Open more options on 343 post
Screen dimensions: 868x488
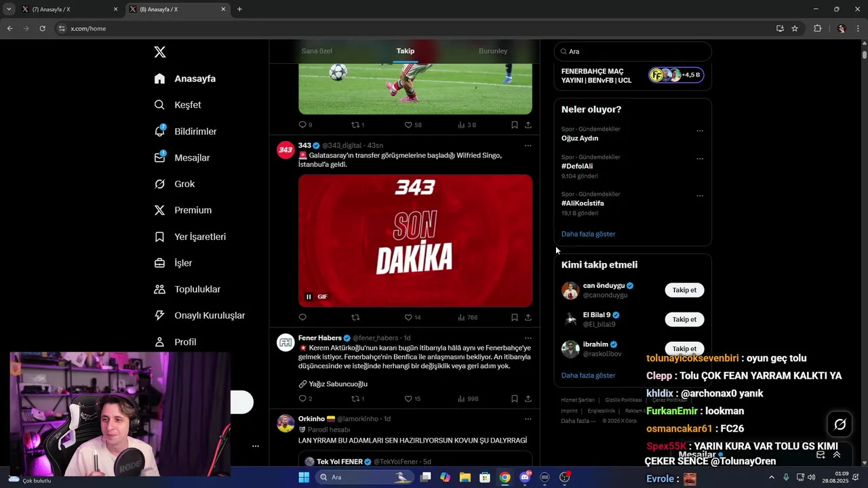(x=528, y=146)
